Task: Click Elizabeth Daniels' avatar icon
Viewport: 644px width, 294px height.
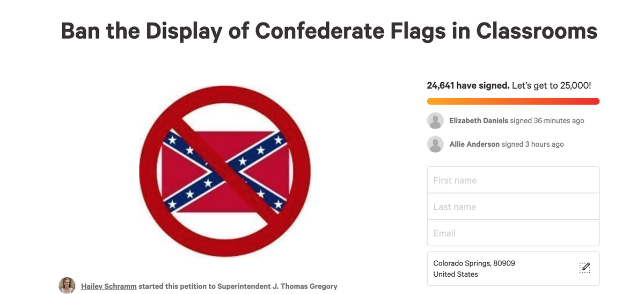Action: coord(435,121)
